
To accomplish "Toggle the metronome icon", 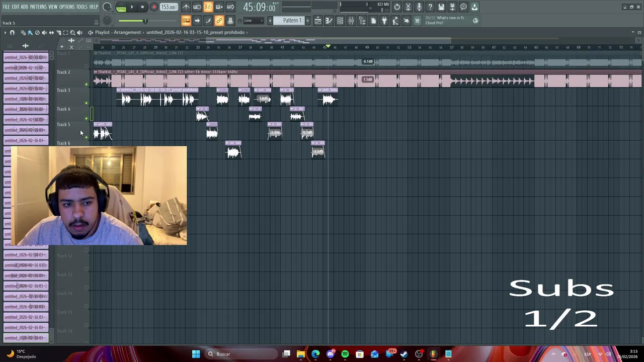I will pyautogui.click(x=186, y=7).
